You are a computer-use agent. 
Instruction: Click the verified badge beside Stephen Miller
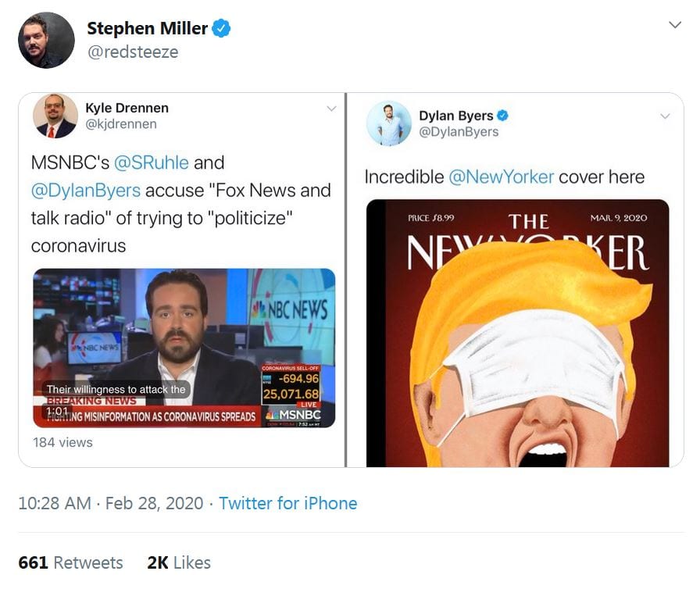pyautogui.click(x=222, y=29)
